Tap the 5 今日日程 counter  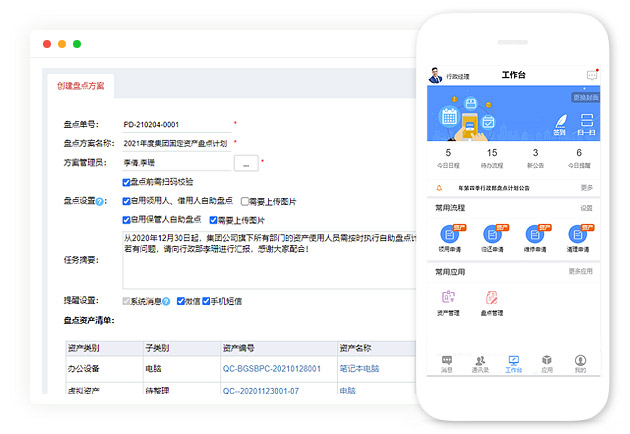[448, 158]
